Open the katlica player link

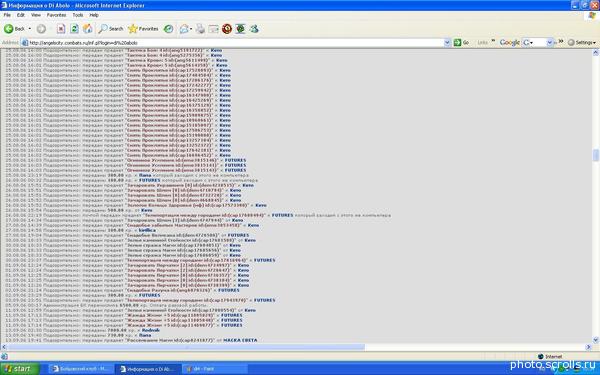tap(147, 230)
